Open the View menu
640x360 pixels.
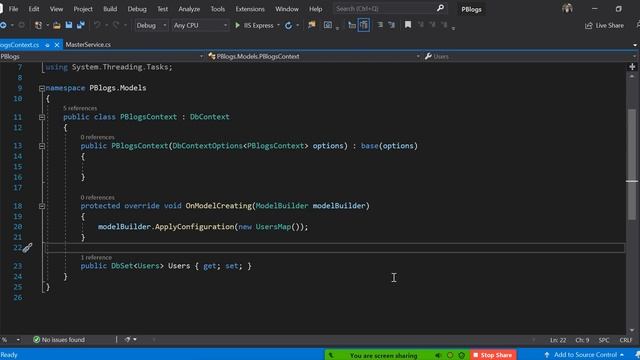click(x=56, y=9)
